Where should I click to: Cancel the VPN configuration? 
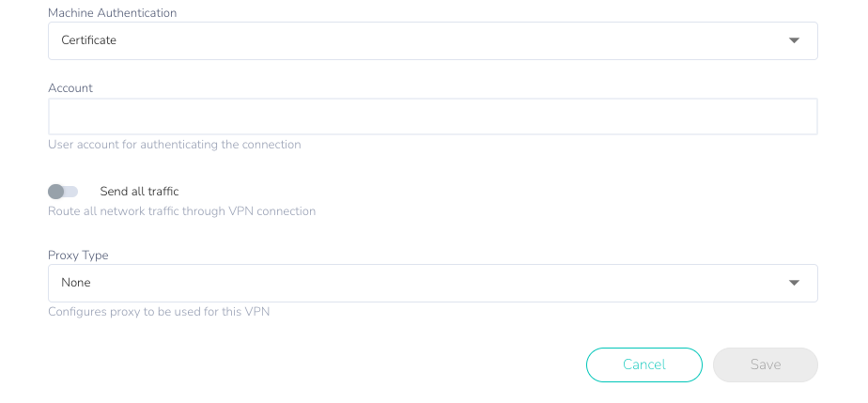pyautogui.click(x=644, y=364)
